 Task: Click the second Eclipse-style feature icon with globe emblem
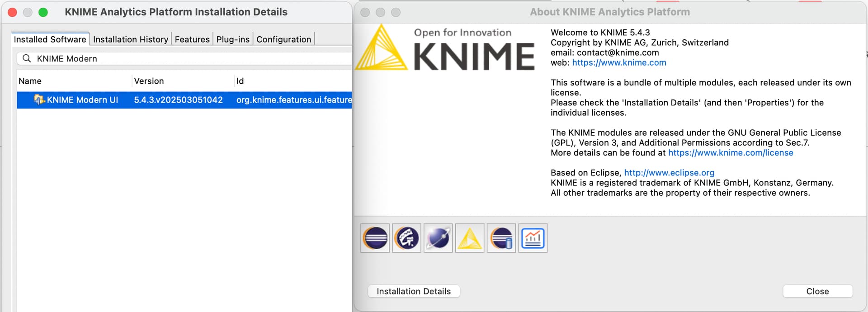[x=406, y=238]
